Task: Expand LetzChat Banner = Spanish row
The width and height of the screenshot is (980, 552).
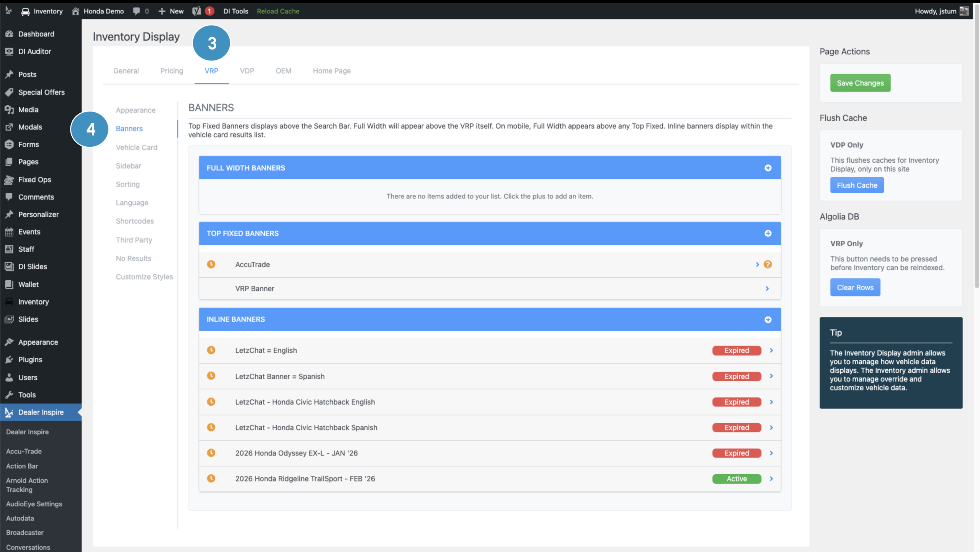Action: [x=771, y=376]
